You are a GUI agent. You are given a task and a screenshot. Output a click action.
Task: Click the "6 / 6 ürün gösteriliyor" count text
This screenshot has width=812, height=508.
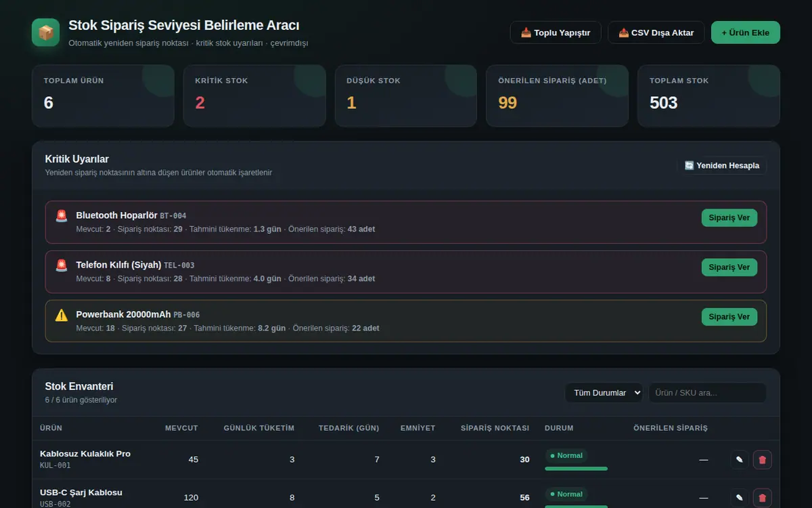point(81,400)
